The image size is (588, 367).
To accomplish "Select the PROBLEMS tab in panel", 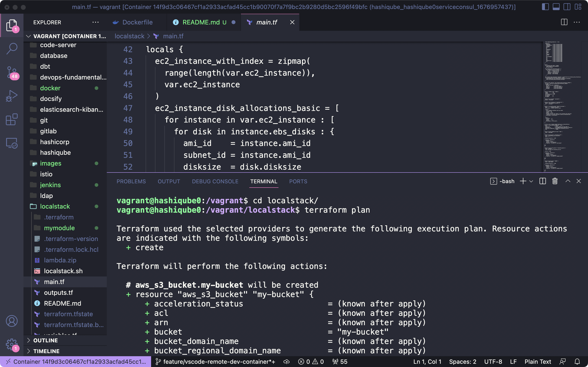I will (x=131, y=181).
